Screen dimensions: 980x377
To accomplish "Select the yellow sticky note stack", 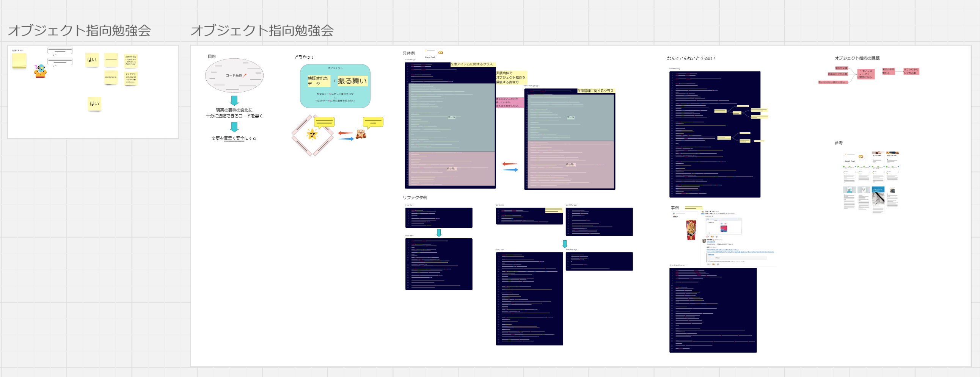I will pos(19,61).
